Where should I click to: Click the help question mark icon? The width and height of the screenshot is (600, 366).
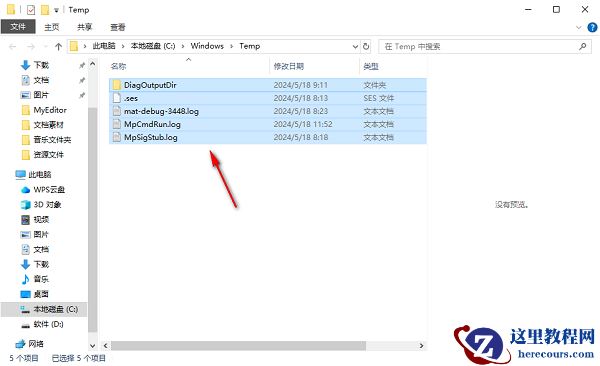point(592,27)
